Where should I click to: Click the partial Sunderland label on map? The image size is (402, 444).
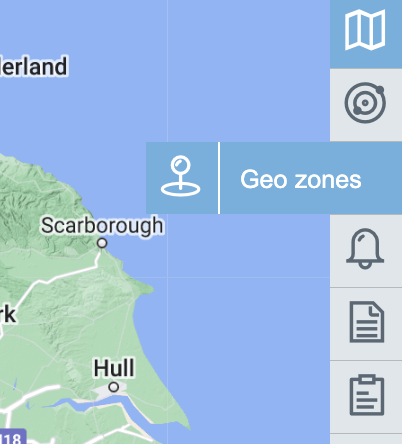(33, 66)
